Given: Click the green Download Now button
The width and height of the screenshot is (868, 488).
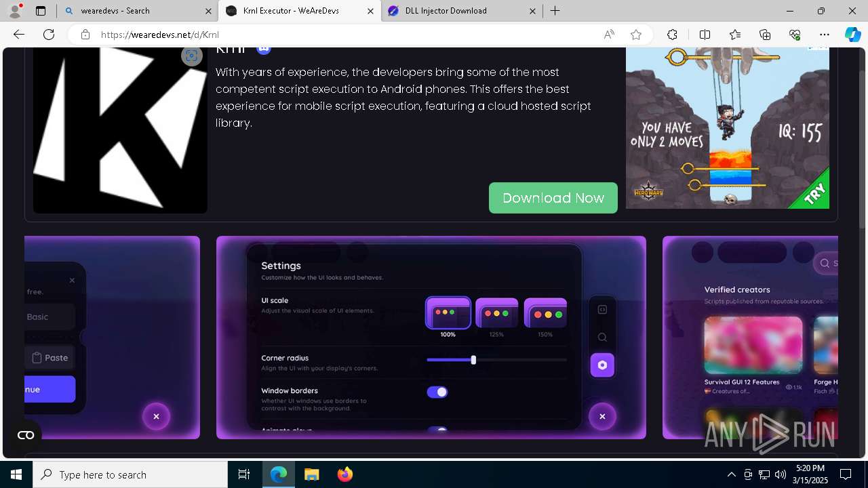Looking at the screenshot, I should pyautogui.click(x=553, y=198).
